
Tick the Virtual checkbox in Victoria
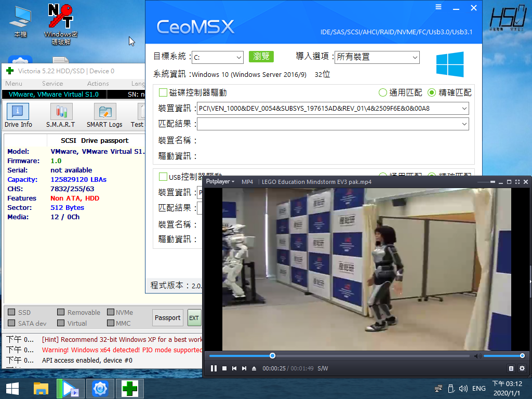pyautogui.click(x=61, y=323)
